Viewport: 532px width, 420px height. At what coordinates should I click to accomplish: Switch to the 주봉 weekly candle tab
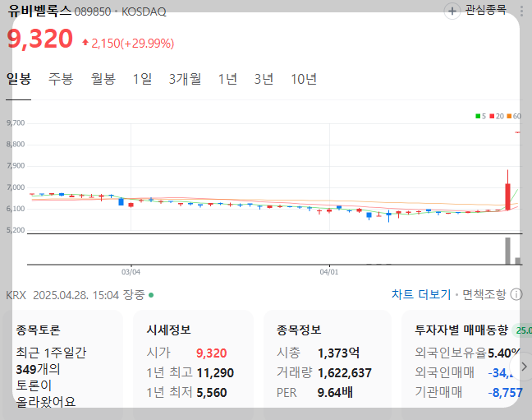(61, 79)
